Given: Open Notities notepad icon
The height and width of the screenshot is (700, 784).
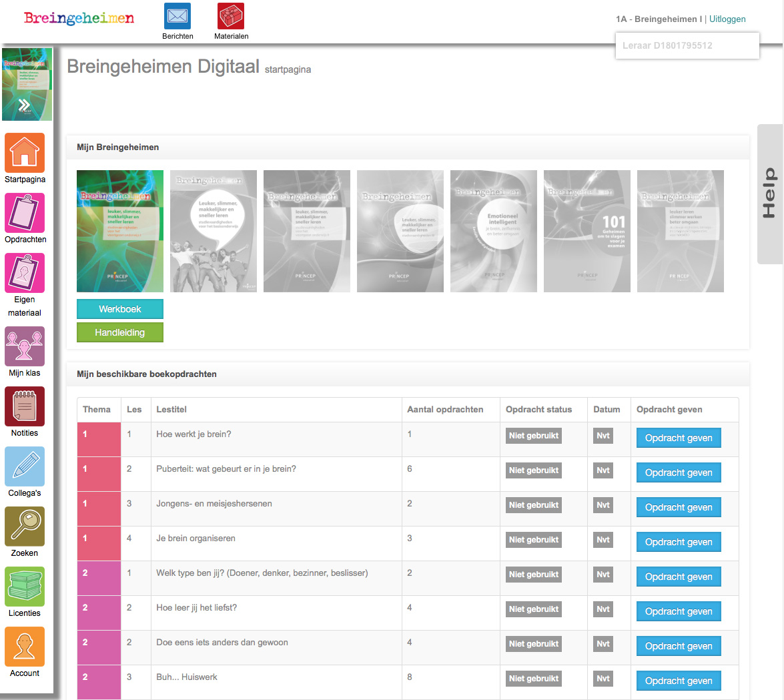Looking at the screenshot, I should point(25,406).
